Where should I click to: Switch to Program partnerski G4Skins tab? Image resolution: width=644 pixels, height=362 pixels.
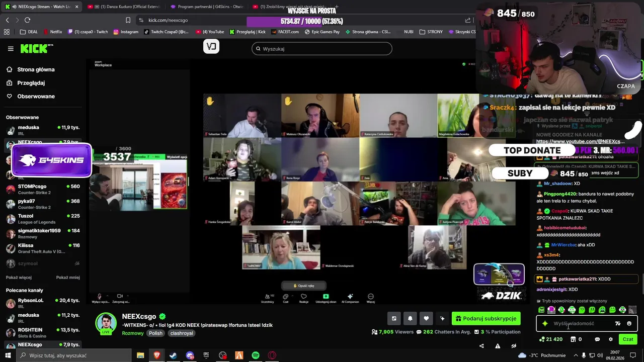206,7
